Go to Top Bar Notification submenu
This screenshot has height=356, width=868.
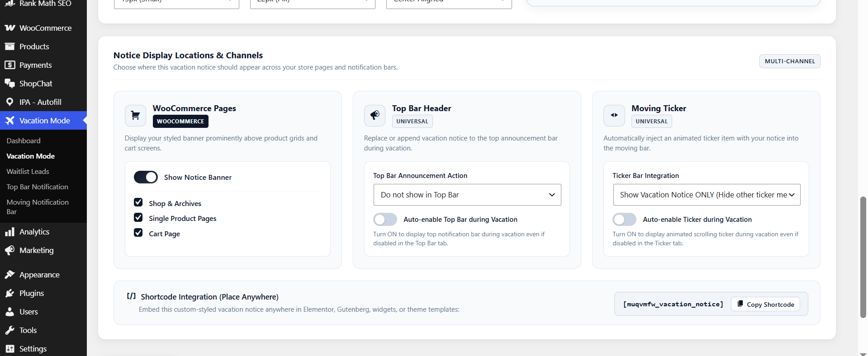click(37, 187)
